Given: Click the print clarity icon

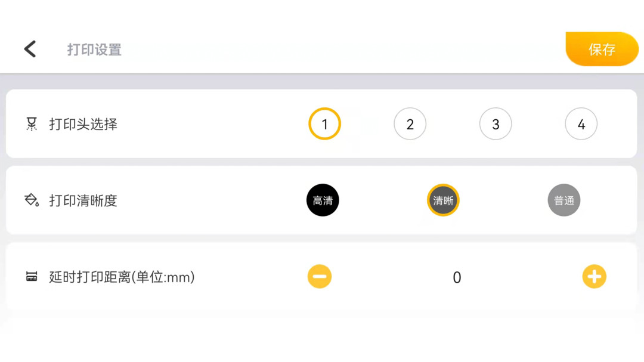Looking at the screenshot, I should 32,200.
